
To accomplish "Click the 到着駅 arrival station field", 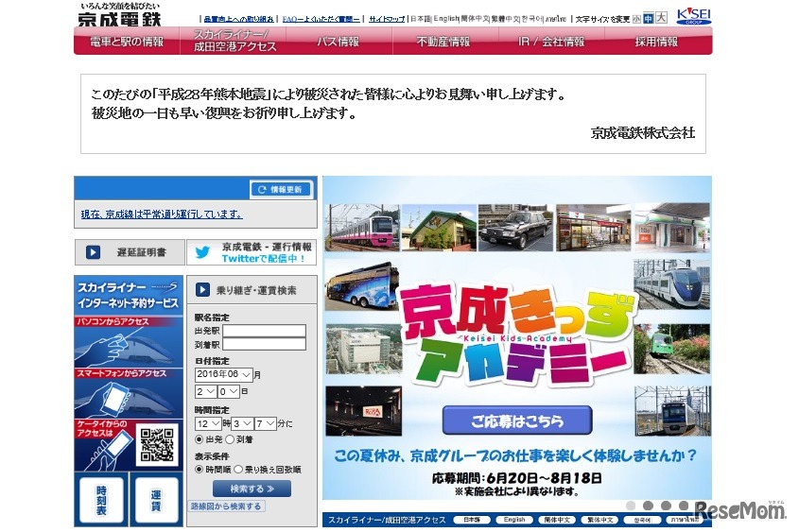I will tap(264, 345).
